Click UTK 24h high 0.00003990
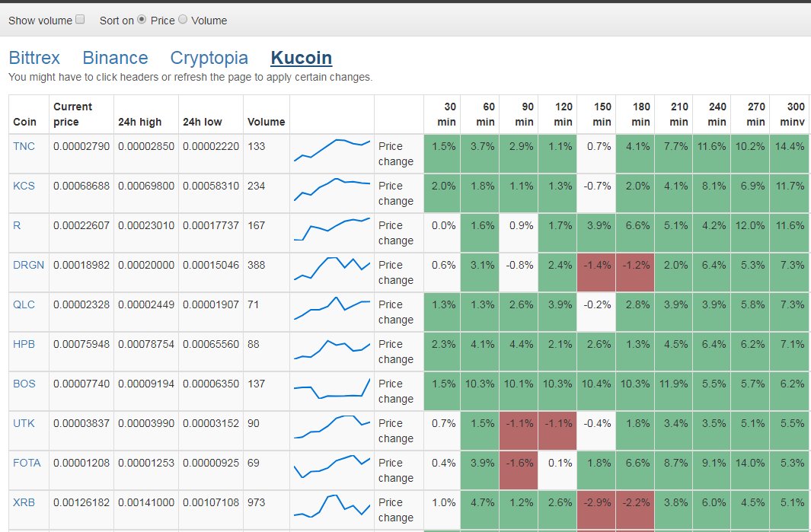 [x=146, y=423]
